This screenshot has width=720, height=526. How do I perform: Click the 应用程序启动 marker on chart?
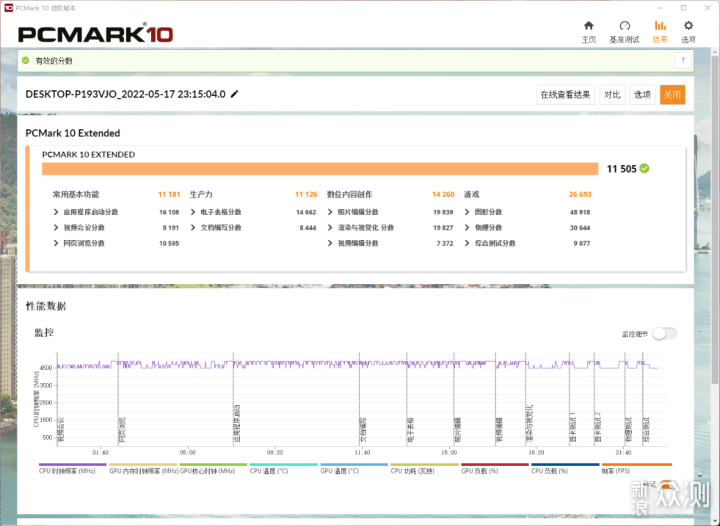[x=237, y=423]
